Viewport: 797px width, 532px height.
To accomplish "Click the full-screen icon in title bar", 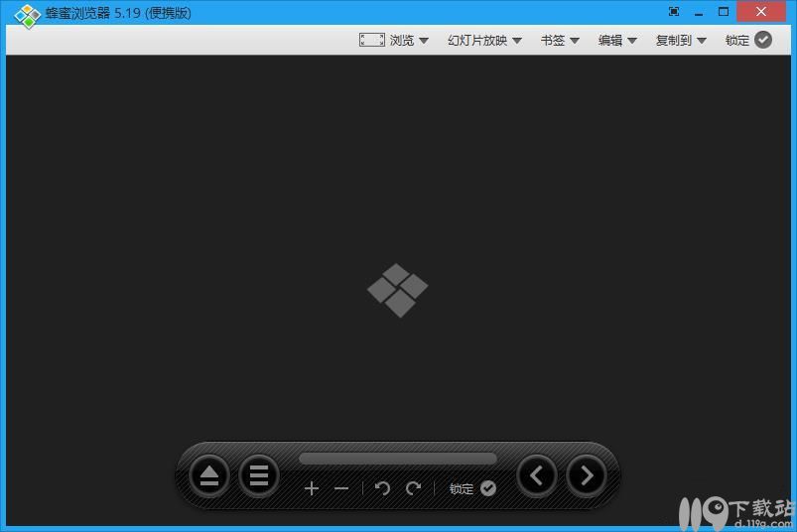I will click(x=674, y=12).
